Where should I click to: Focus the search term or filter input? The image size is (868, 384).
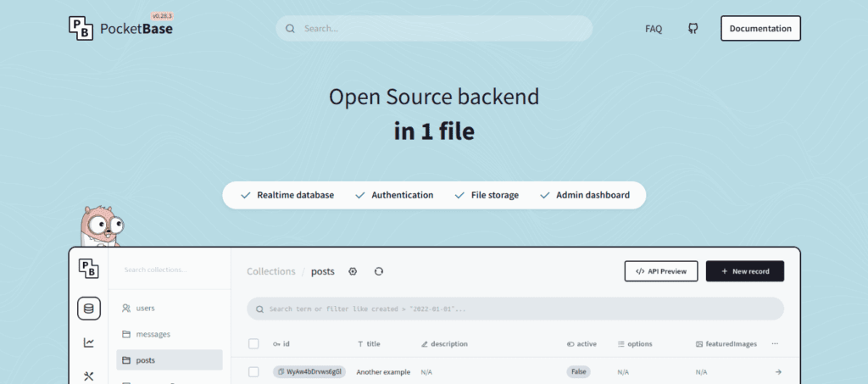coord(515,309)
